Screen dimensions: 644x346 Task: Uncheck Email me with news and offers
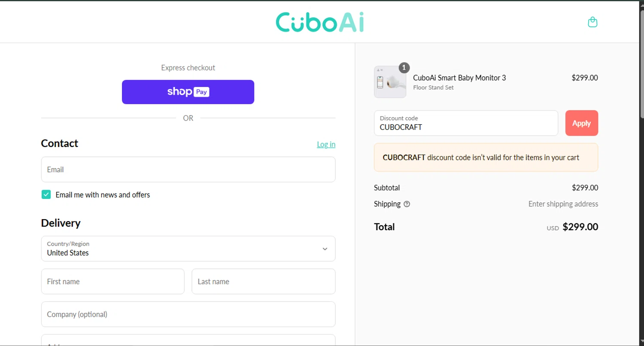click(46, 195)
